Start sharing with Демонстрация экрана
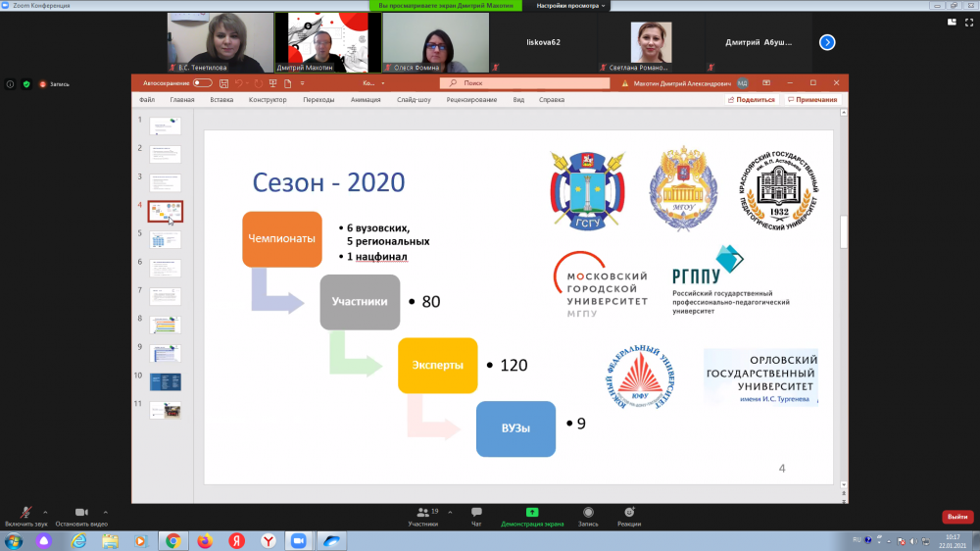 (531, 516)
